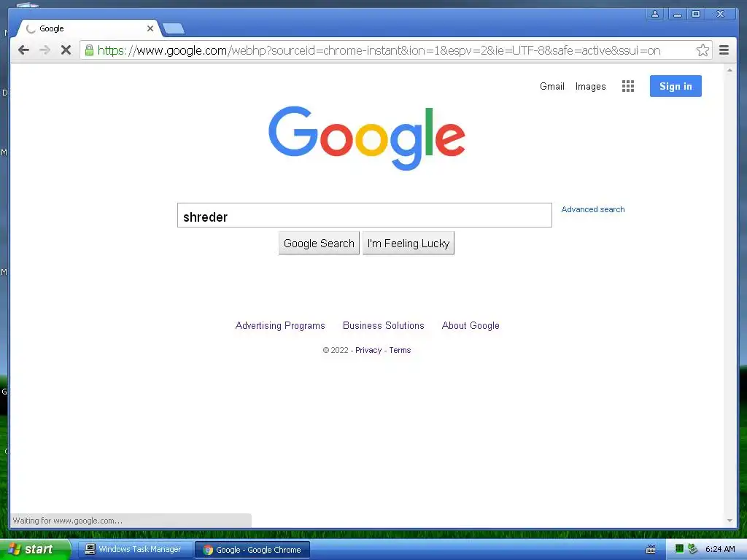Click the page scrollbar down arrow
Screen dimensions: 747x560
click(x=729, y=521)
